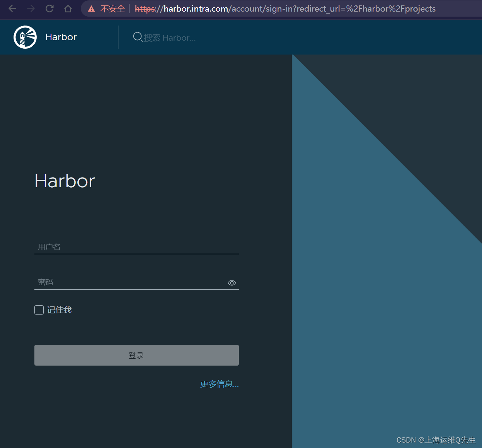Viewport: 482px width, 448px height.
Task: Open the 更多信息... link
Action: pos(220,384)
